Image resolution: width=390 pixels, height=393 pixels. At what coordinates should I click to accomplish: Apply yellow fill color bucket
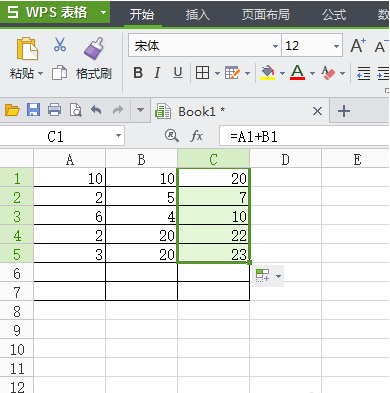coord(268,73)
